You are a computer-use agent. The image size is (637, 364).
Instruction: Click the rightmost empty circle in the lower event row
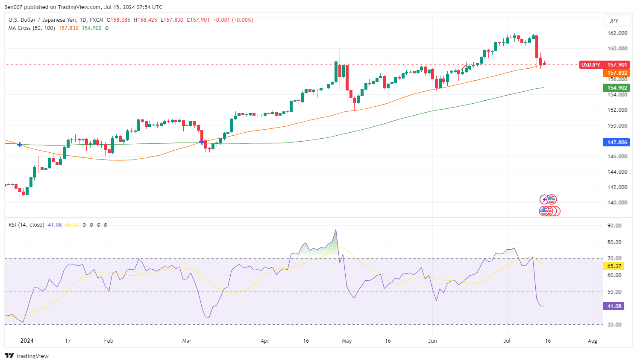(x=556, y=211)
